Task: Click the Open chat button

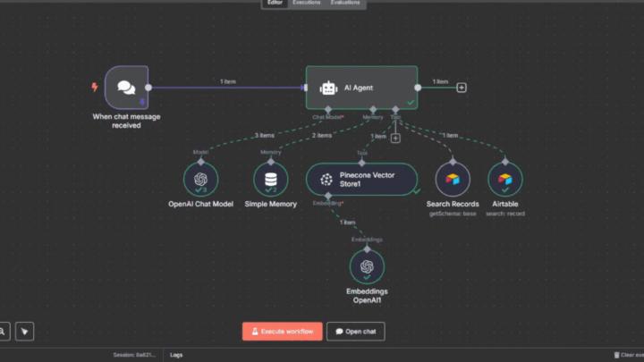Action: 356,332
